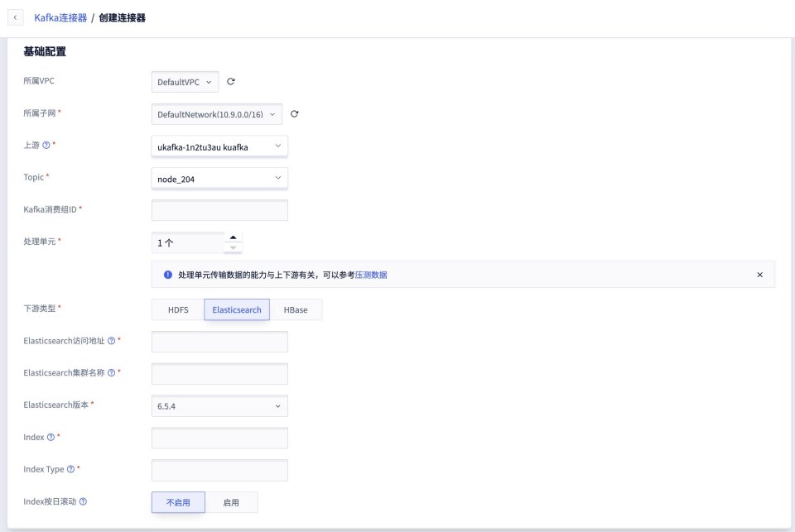
Task: Dismiss the processing unit info notice
Action: [759, 275]
